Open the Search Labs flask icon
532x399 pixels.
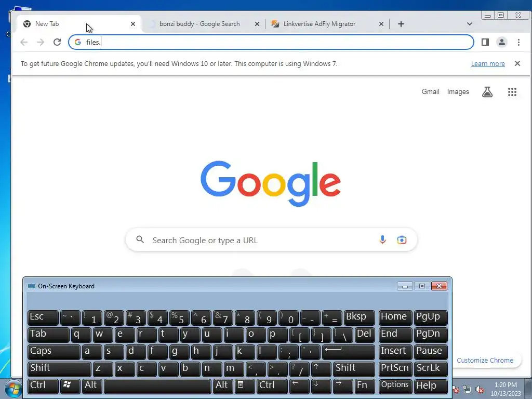[x=487, y=92]
